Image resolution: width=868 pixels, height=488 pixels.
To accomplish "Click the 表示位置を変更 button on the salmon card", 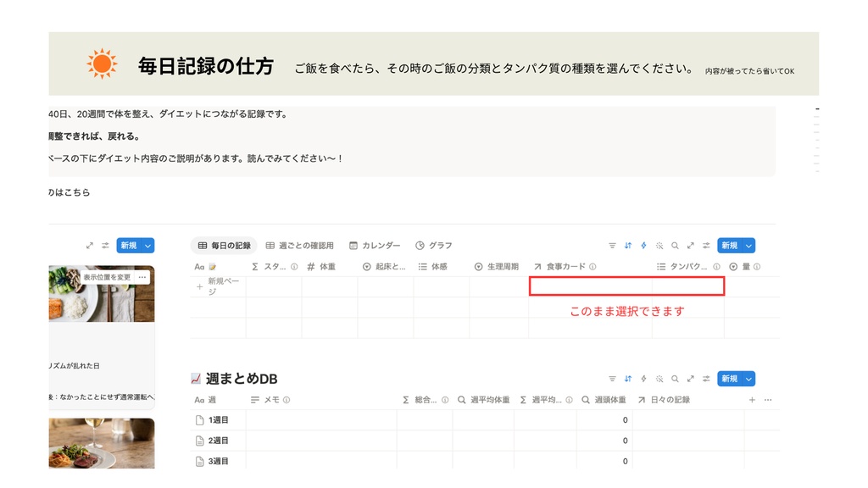I will point(108,277).
